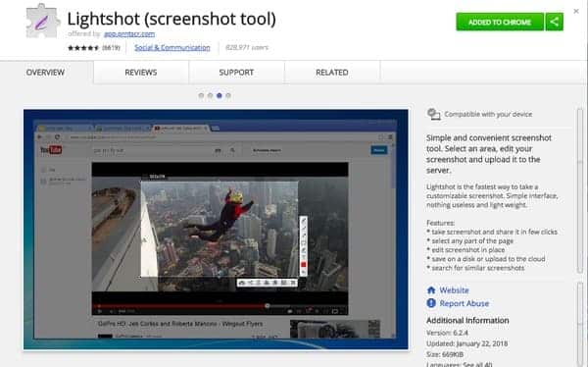Click the Lightshot preview screenshot image

216,230
